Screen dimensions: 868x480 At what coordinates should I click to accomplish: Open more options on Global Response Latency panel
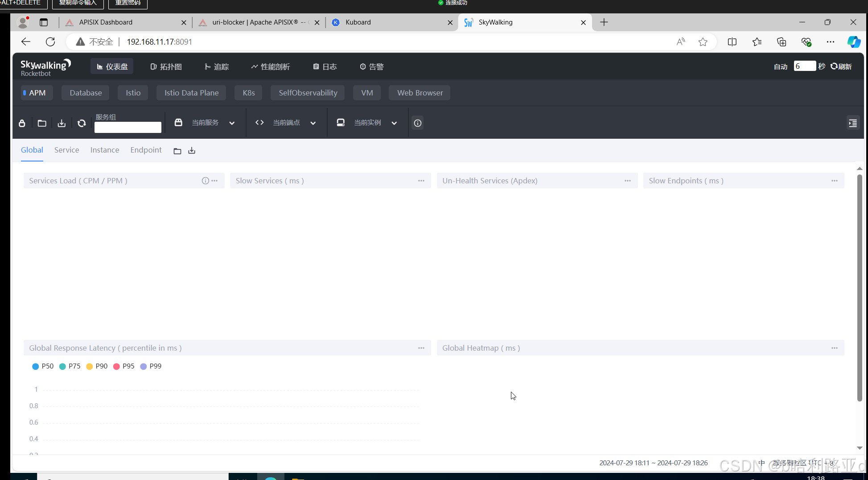(421, 348)
